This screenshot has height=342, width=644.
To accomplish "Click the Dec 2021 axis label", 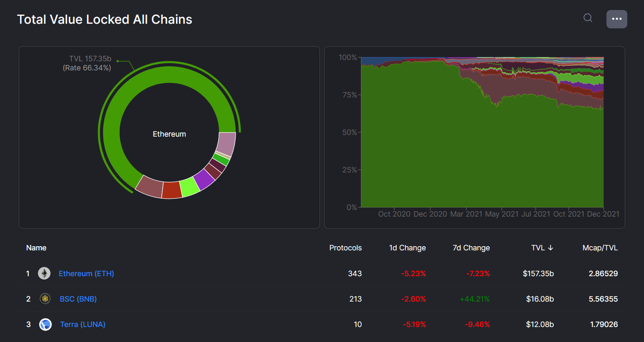I will (603, 214).
